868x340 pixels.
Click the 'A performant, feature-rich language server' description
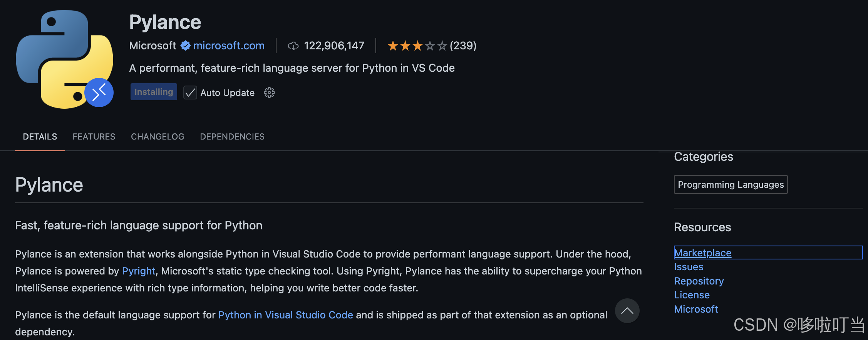click(292, 68)
